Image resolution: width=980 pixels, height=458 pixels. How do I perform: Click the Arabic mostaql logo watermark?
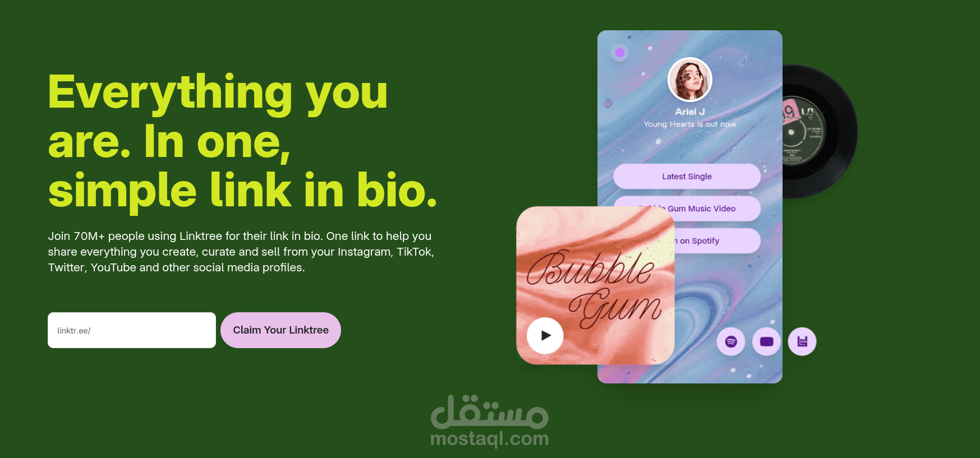coord(490,412)
